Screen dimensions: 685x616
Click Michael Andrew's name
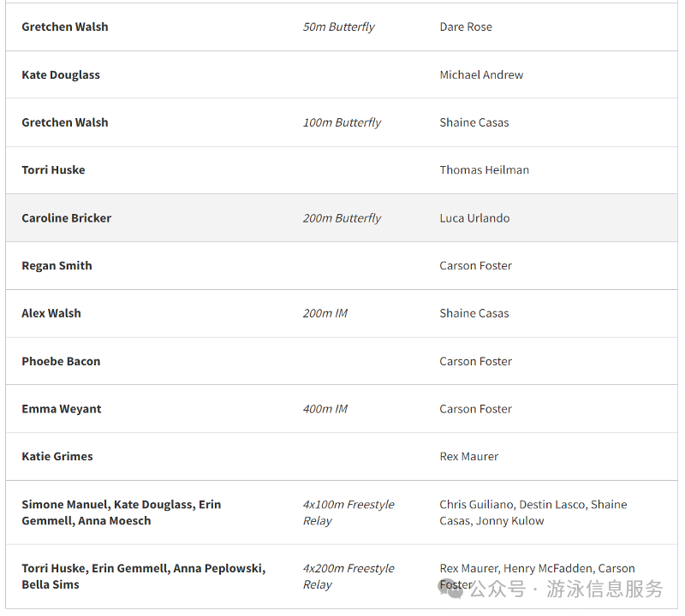[481, 74]
